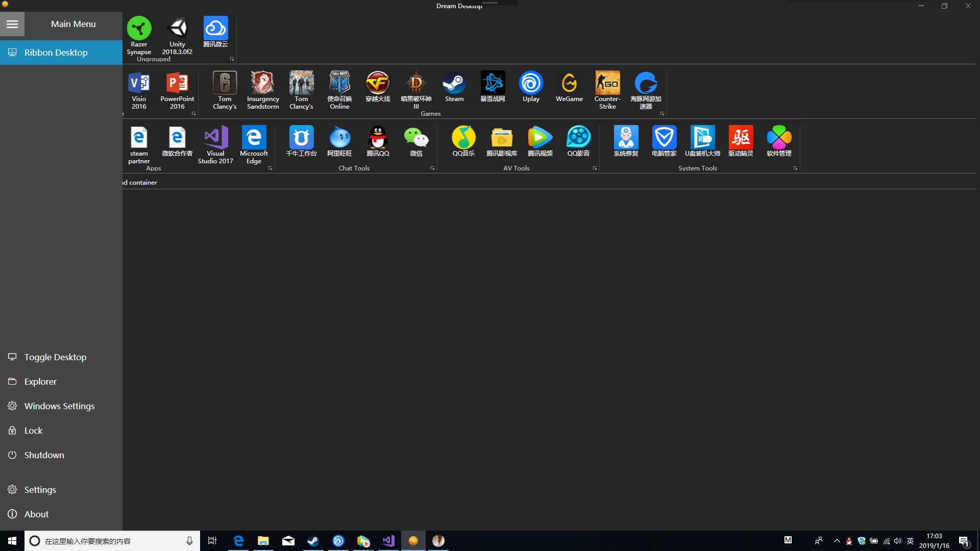Toggle the volume icon in the tray
This screenshot has height=551, width=980.
pos(898,541)
